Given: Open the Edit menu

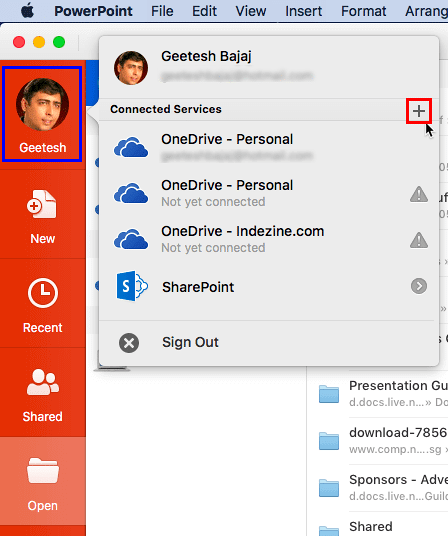Looking at the screenshot, I should click(x=204, y=11).
